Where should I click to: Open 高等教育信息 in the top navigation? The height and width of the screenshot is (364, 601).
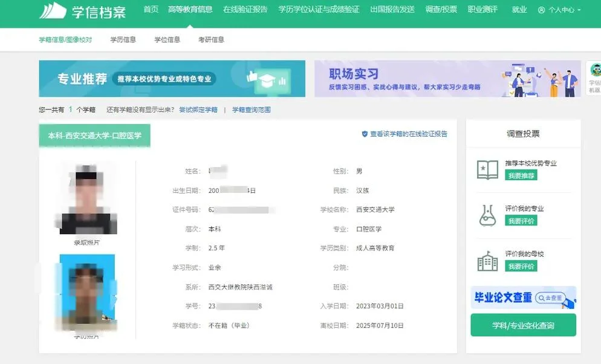190,9
